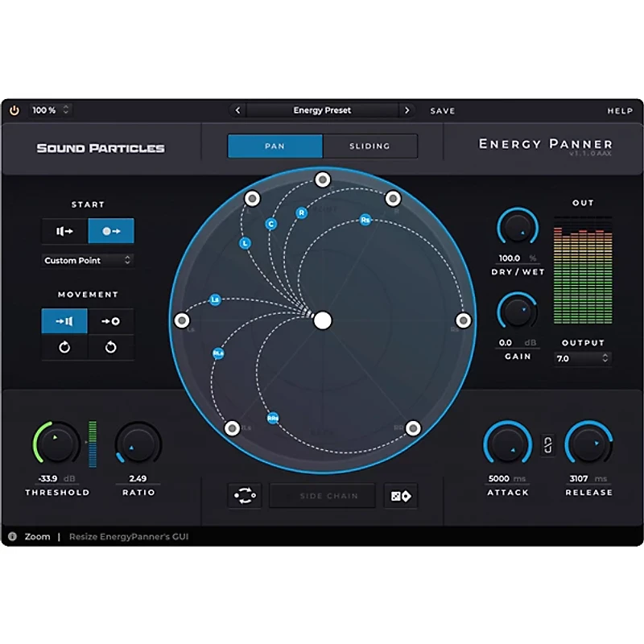Enable the Side Chain button

pos(322,495)
